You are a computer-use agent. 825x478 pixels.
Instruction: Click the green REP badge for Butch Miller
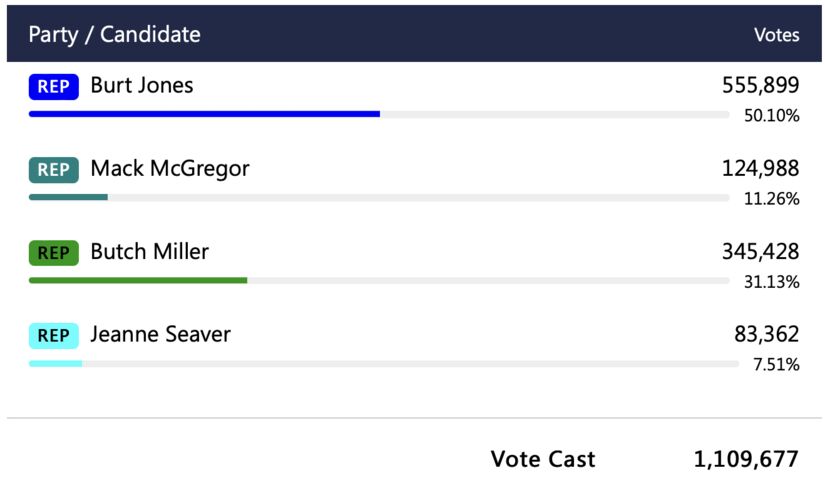(x=53, y=253)
